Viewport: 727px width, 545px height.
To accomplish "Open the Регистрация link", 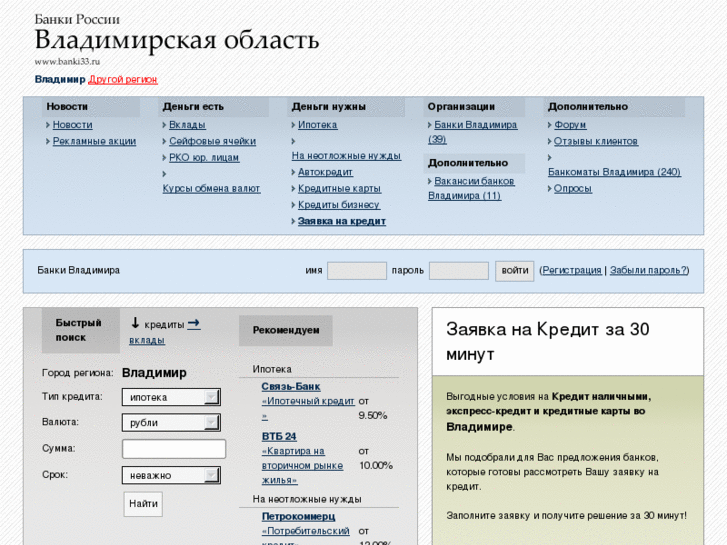I will pyautogui.click(x=572, y=270).
